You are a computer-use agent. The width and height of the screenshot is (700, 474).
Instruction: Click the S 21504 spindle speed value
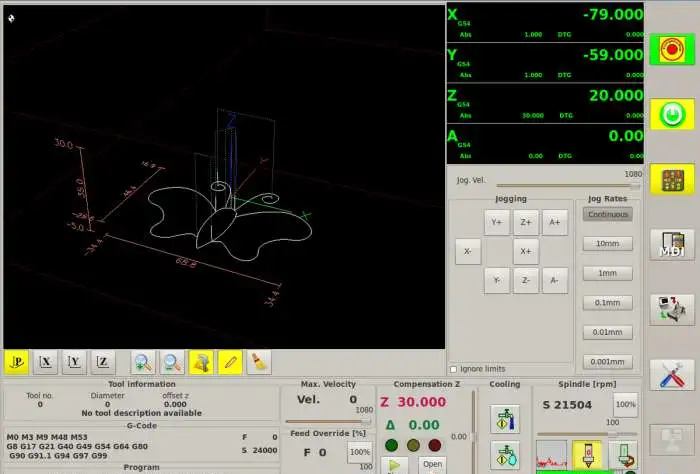pos(567,405)
